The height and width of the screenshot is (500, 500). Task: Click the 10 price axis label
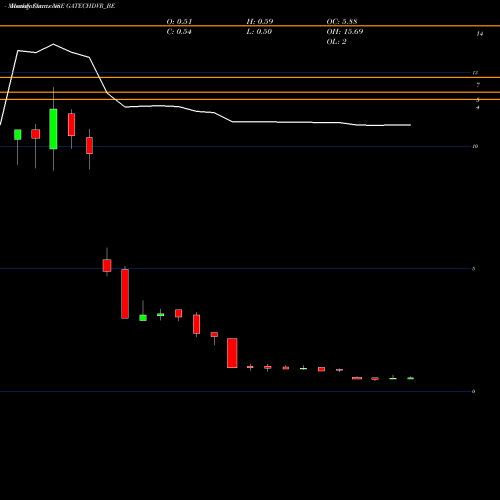click(475, 146)
